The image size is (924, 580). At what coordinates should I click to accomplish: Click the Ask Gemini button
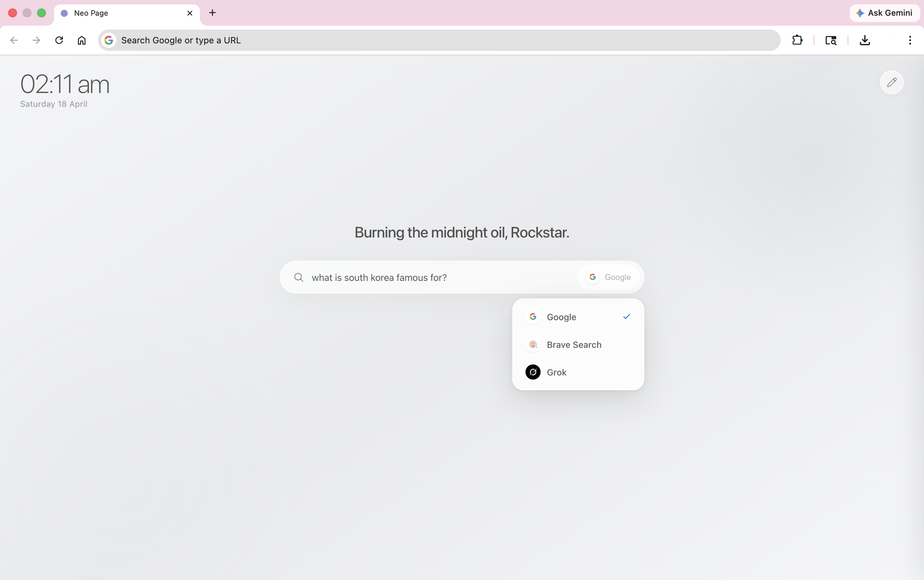883,13
